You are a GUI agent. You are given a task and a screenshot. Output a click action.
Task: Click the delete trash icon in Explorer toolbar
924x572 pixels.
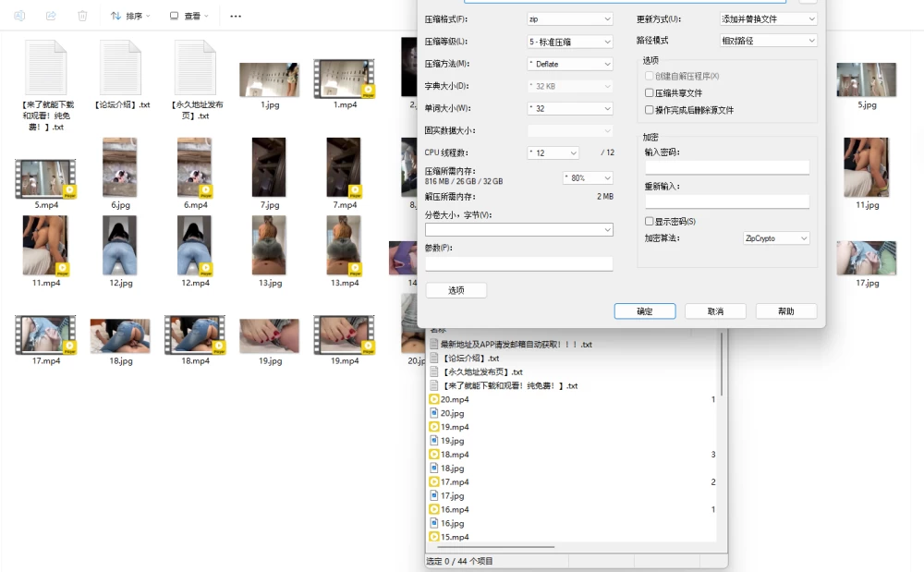point(82,16)
